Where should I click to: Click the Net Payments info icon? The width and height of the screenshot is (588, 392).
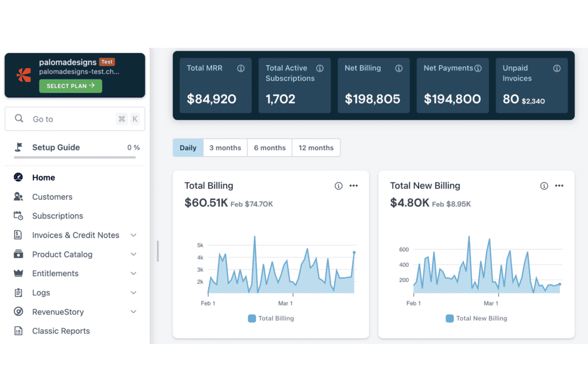click(x=478, y=68)
